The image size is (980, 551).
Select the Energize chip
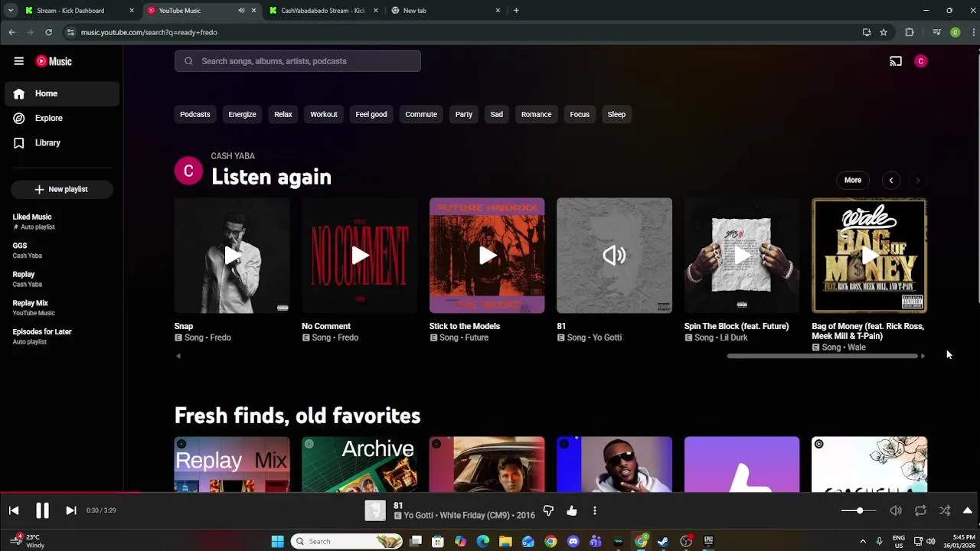242,114
